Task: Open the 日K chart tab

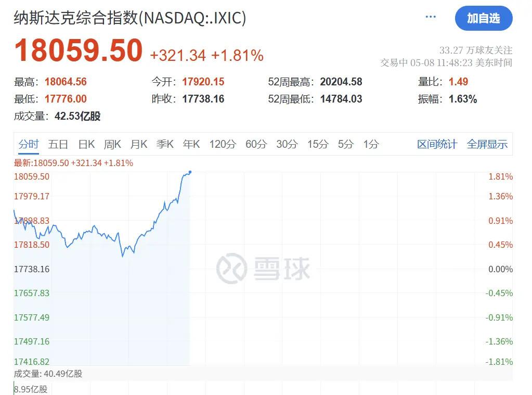Action: click(x=86, y=144)
